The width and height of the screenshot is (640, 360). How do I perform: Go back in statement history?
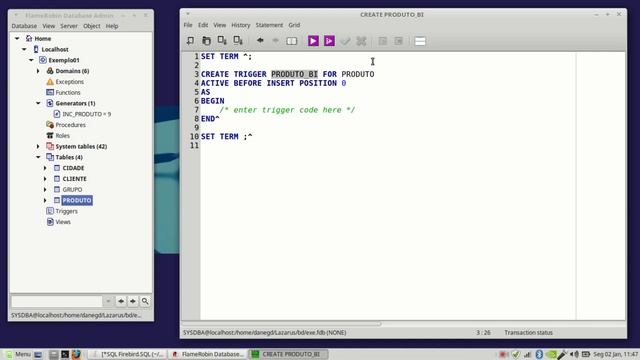[x=260, y=41]
